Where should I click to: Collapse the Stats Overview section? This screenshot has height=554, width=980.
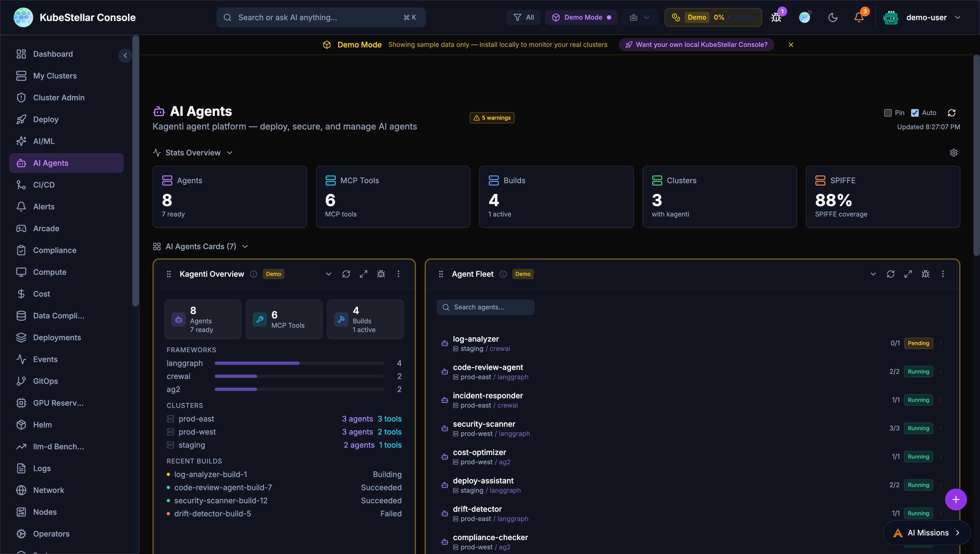tap(230, 152)
